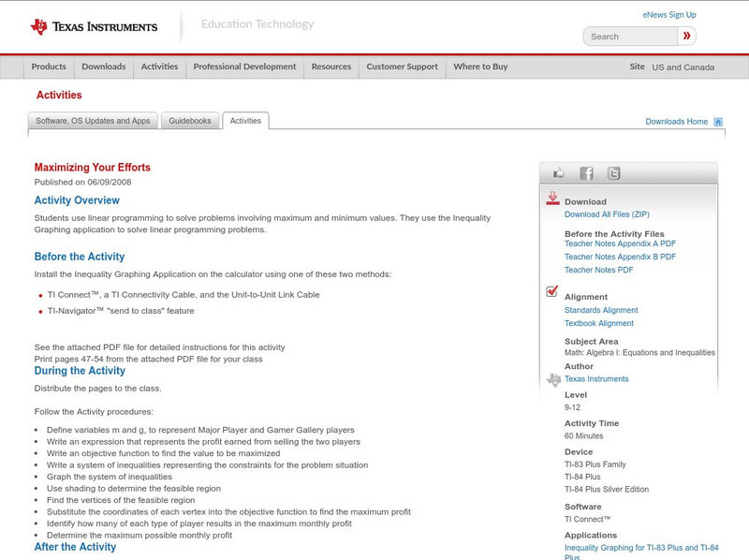Click Math: Algebra I subject area text

point(639,353)
